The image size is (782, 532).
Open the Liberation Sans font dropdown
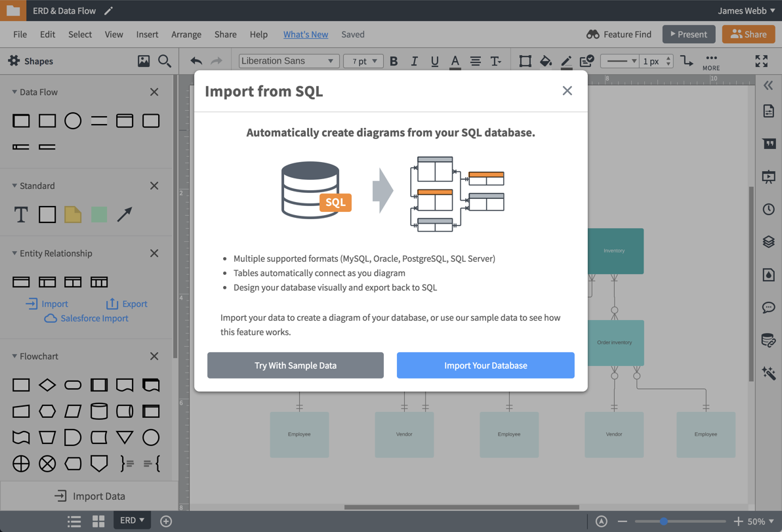(289, 60)
